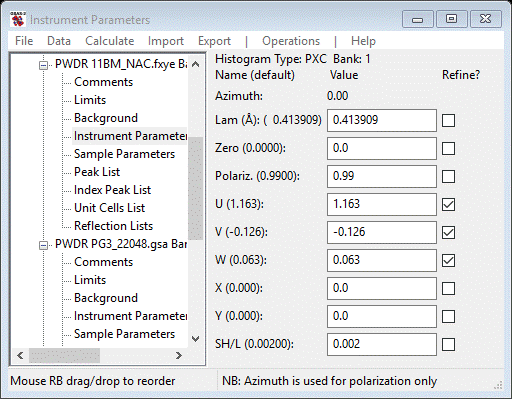Click the V value field -0.126

coord(382,232)
